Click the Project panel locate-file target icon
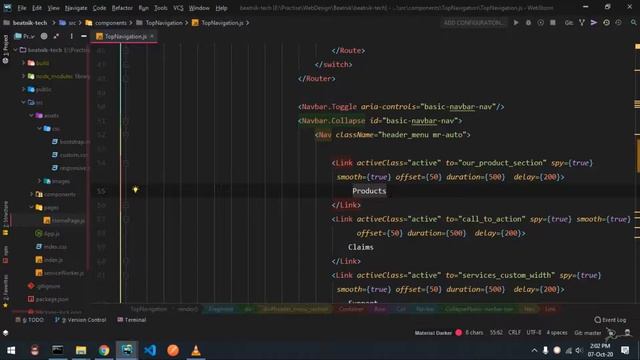640x360 pixels. click(44, 36)
